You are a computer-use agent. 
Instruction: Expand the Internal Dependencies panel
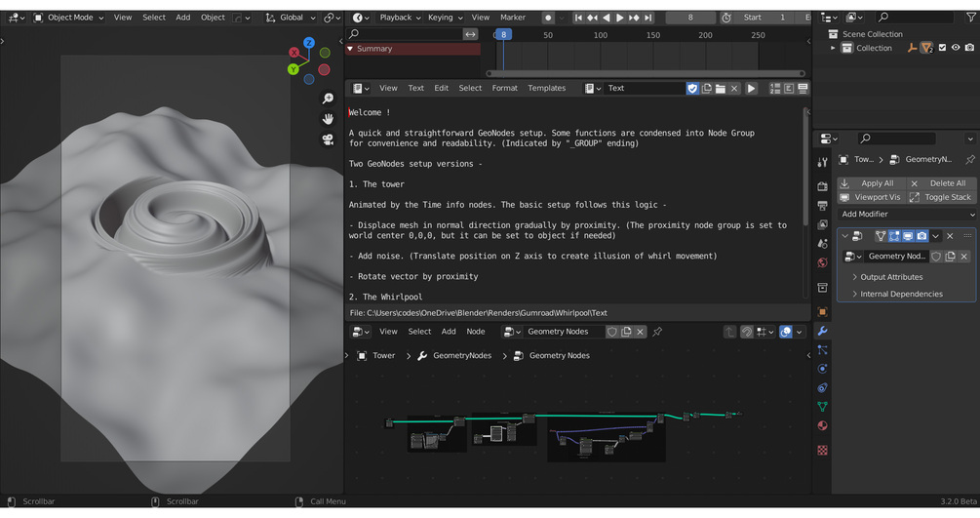pos(855,294)
